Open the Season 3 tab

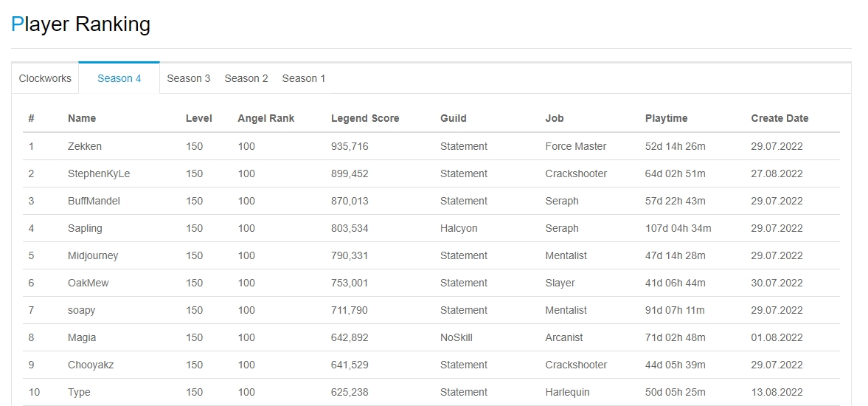pos(188,78)
